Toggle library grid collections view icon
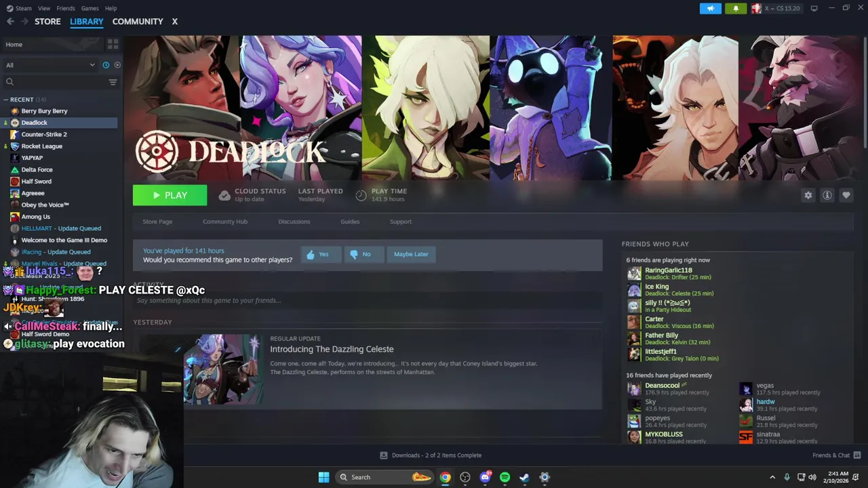Viewport: 868px width, 488px height. point(113,44)
